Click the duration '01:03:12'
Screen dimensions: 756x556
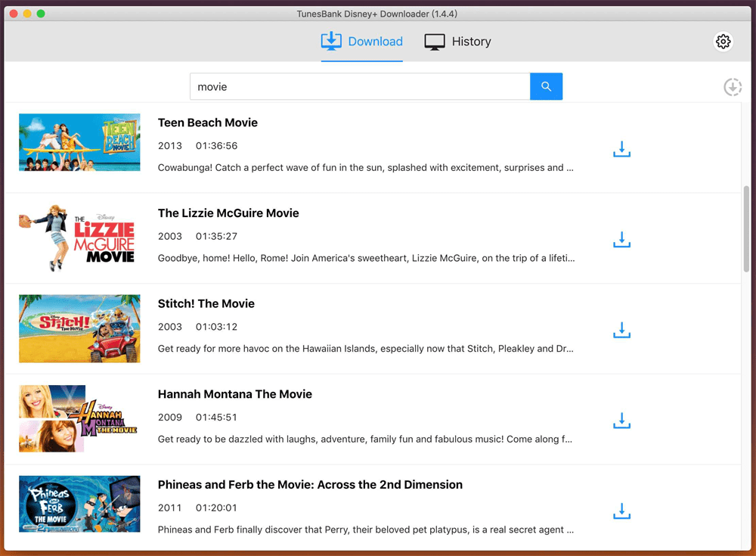click(x=216, y=327)
